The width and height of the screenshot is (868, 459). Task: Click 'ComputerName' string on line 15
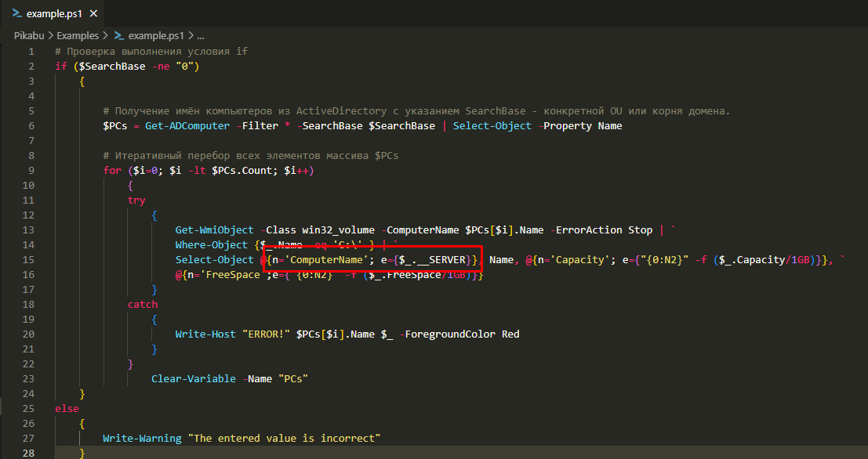[327, 260]
